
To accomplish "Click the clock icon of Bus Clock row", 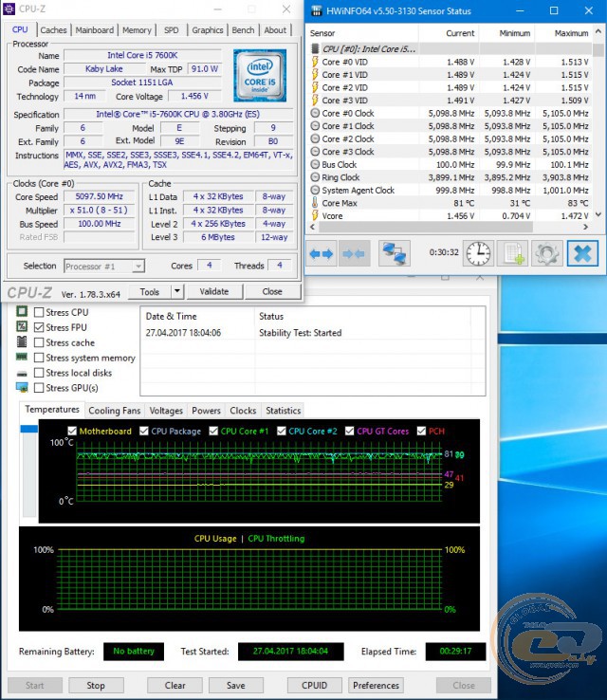I will (315, 164).
